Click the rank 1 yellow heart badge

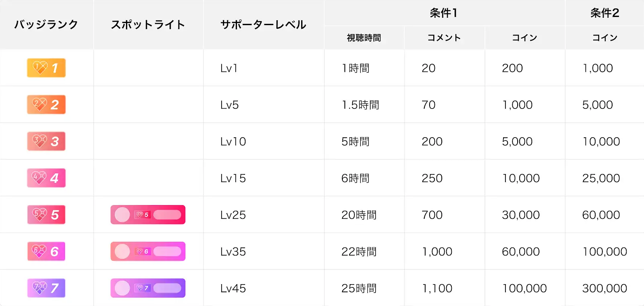coord(46,68)
